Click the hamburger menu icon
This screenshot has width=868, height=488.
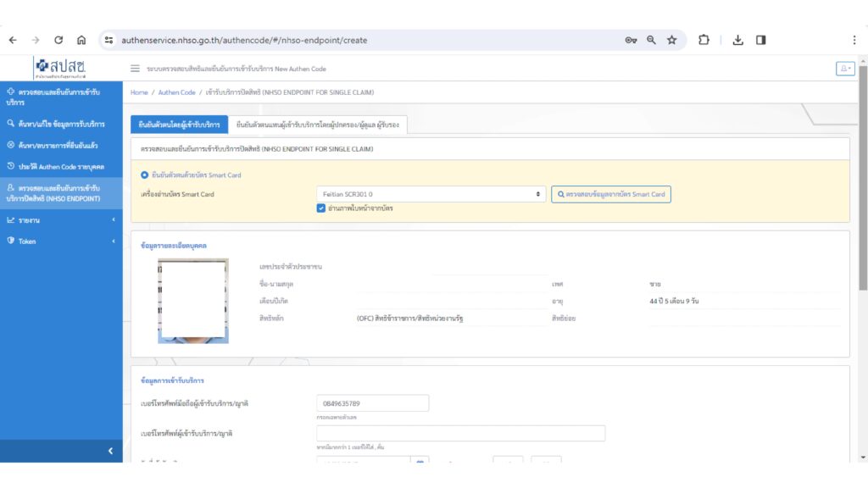click(x=136, y=69)
